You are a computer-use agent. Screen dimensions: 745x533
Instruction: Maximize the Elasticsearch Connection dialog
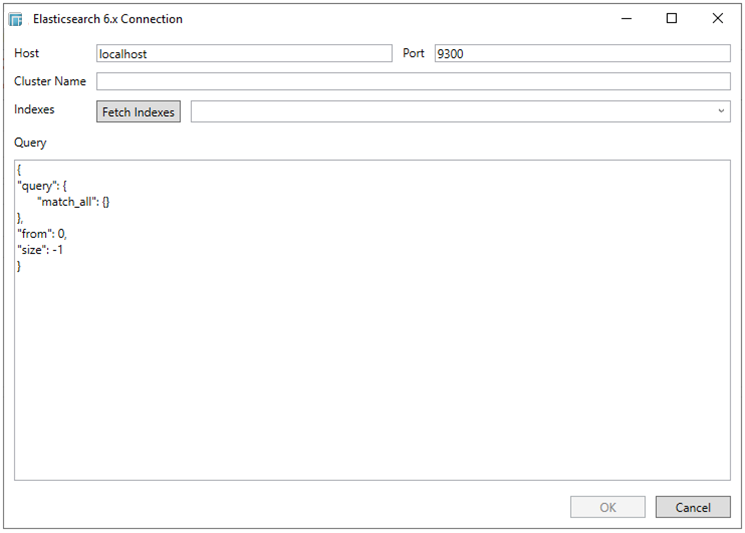click(672, 18)
